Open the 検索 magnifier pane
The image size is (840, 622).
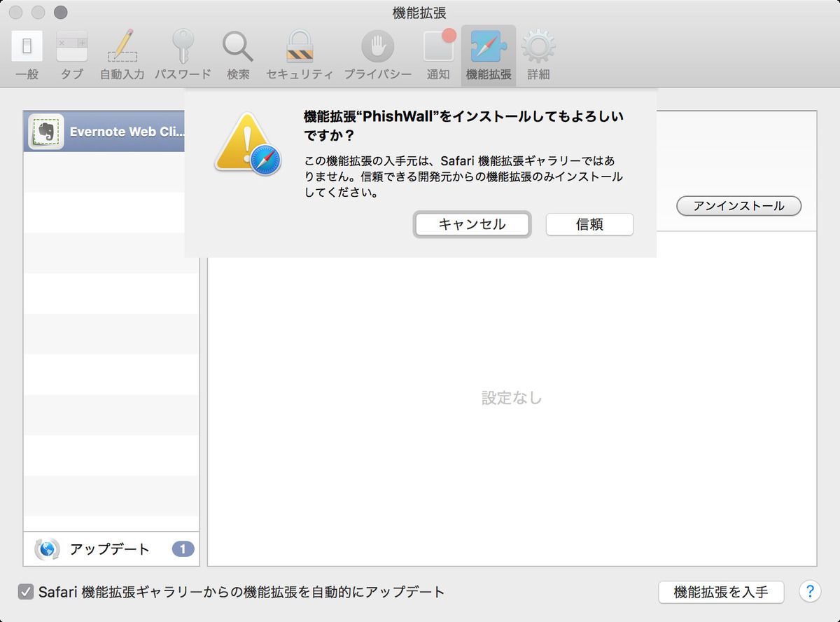click(238, 55)
